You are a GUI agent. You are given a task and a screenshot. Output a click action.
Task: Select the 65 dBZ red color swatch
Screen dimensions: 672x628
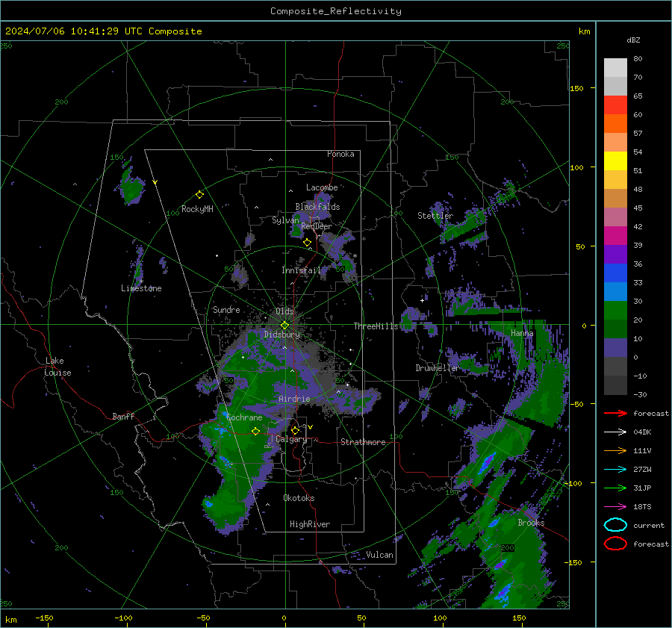click(x=615, y=105)
